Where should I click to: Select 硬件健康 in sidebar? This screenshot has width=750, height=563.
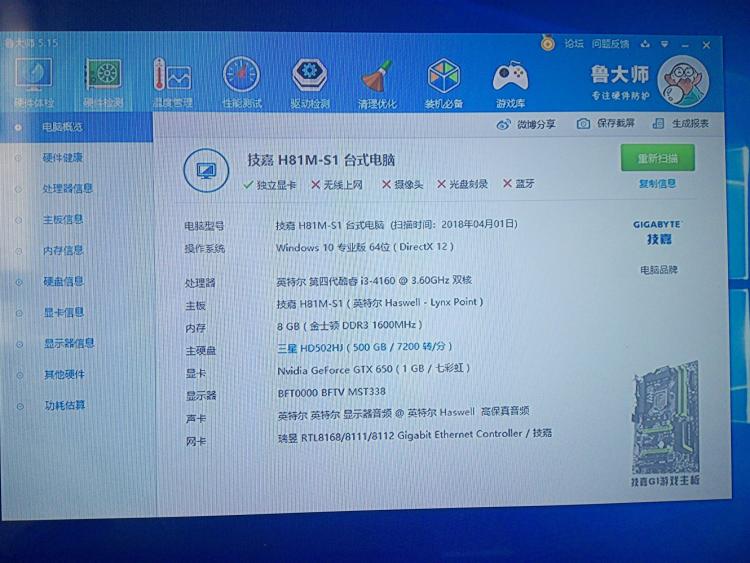(x=63, y=157)
